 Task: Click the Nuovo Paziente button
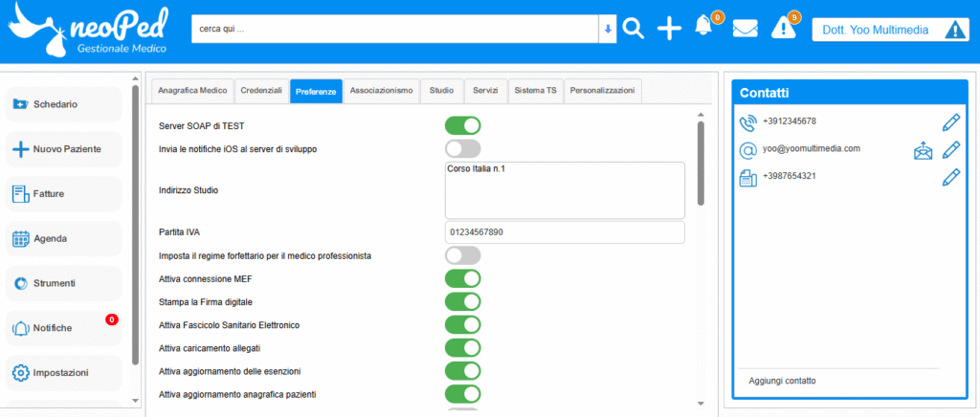click(65, 149)
